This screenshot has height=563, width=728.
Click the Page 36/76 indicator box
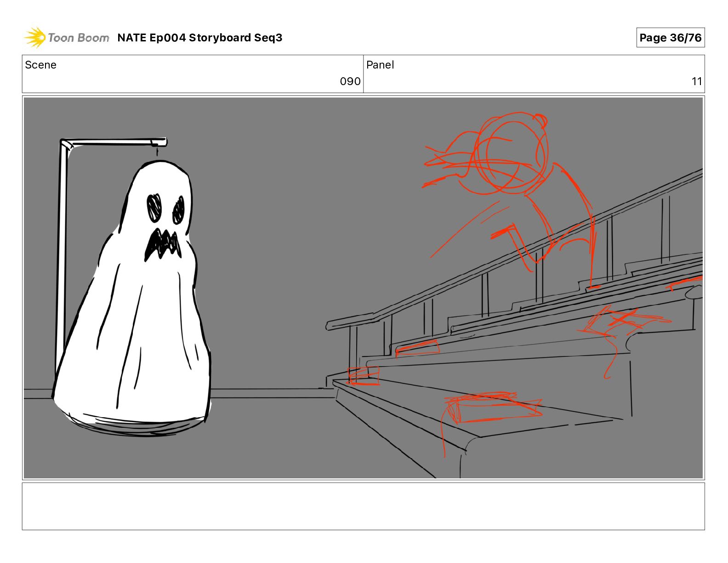670,38
